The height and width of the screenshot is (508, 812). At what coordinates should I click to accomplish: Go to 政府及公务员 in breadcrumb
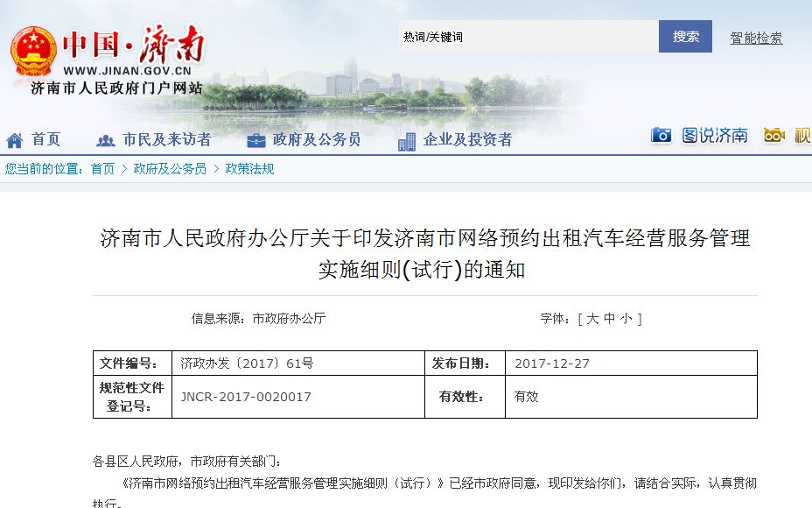point(170,169)
